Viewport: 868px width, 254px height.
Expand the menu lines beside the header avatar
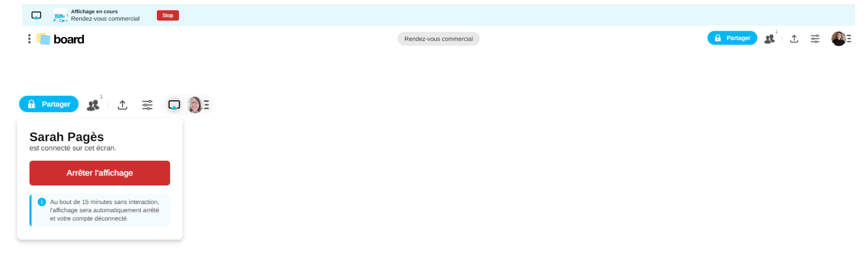coord(849,39)
